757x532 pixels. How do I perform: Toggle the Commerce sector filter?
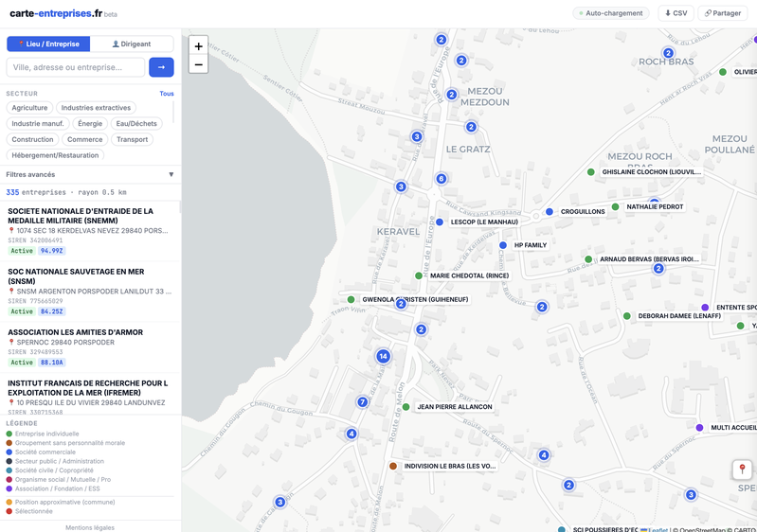click(84, 139)
